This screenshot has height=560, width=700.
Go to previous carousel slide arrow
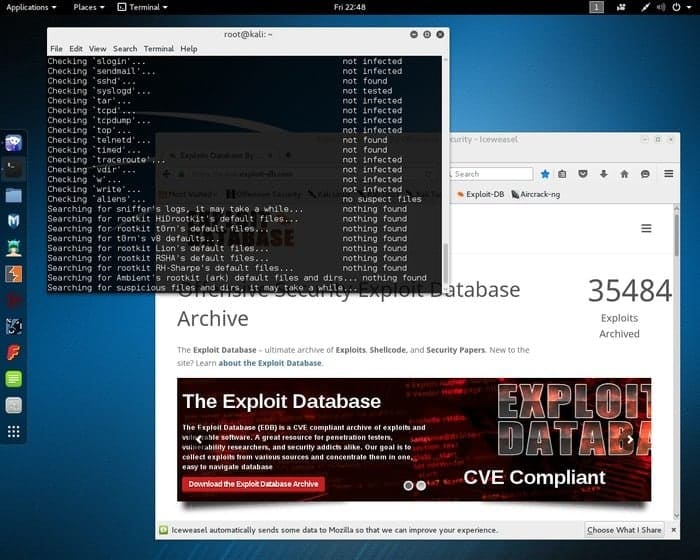[x=199, y=439]
